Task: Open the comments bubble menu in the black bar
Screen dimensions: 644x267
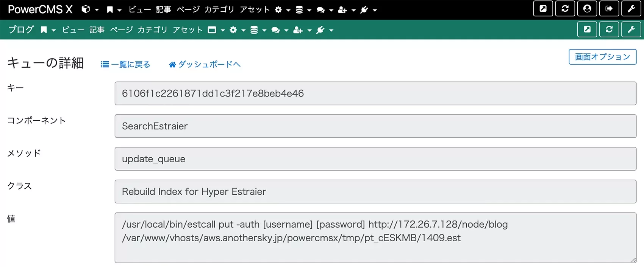Action: (x=321, y=10)
